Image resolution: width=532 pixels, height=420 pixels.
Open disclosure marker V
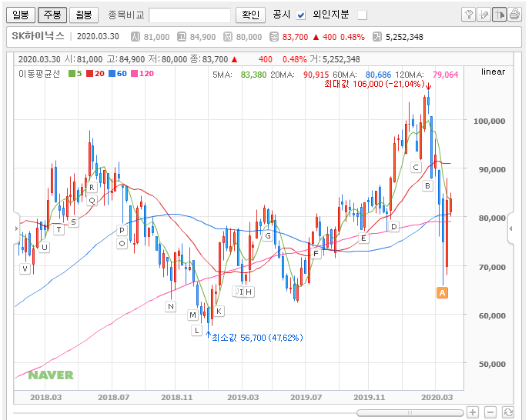tap(25, 268)
